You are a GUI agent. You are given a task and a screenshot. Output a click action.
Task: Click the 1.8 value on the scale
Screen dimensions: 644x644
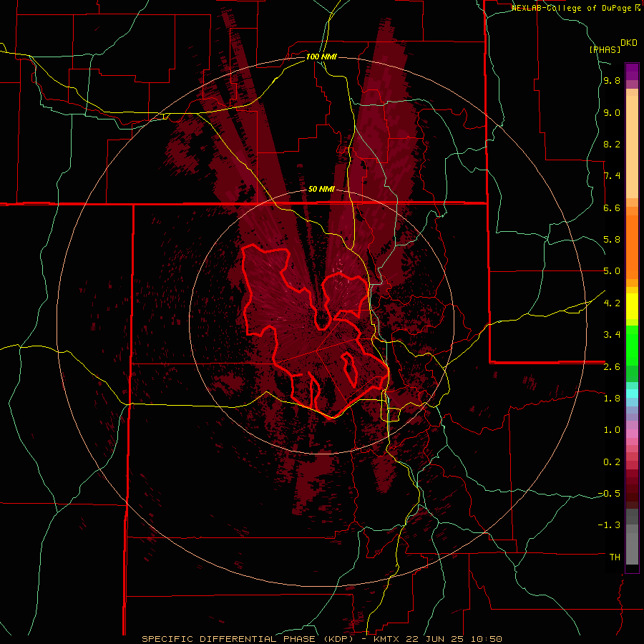(612, 399)
